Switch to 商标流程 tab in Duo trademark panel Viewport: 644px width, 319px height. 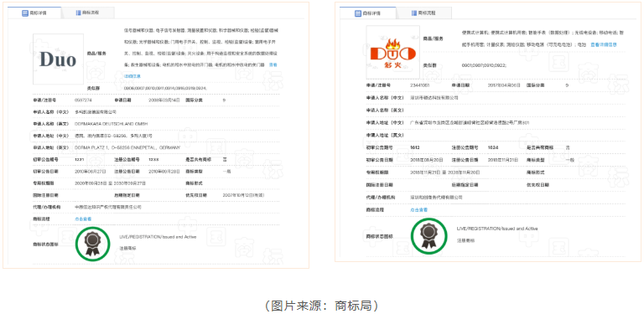point(88,13)
